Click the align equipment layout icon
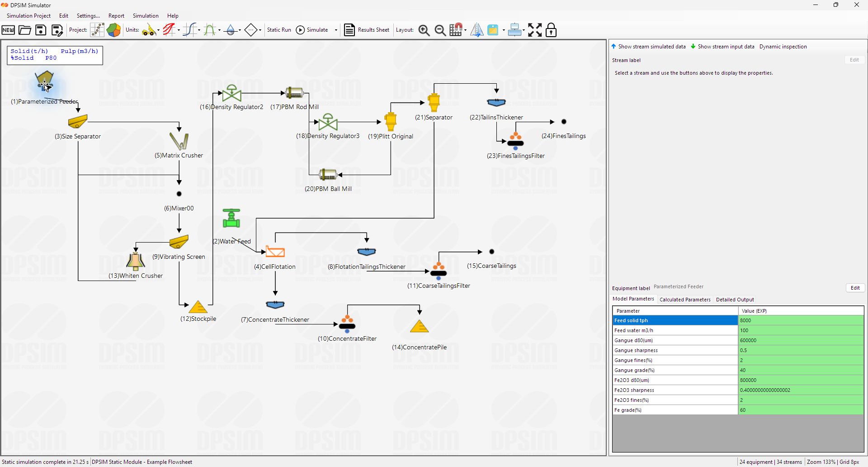The height and width of the screenshot is (467, 868). coord(514,30)
